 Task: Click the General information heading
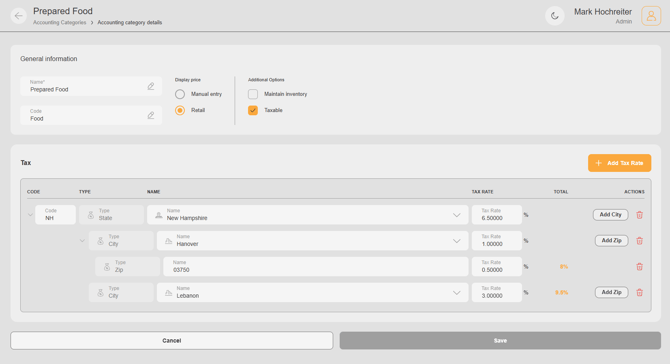pos(49,59)
